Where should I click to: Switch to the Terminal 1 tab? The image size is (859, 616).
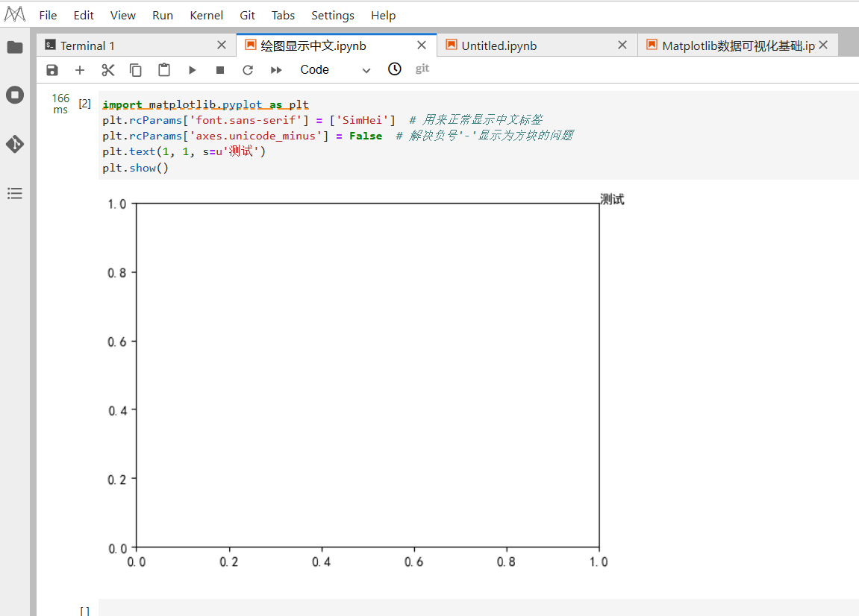tap(87, 46)
